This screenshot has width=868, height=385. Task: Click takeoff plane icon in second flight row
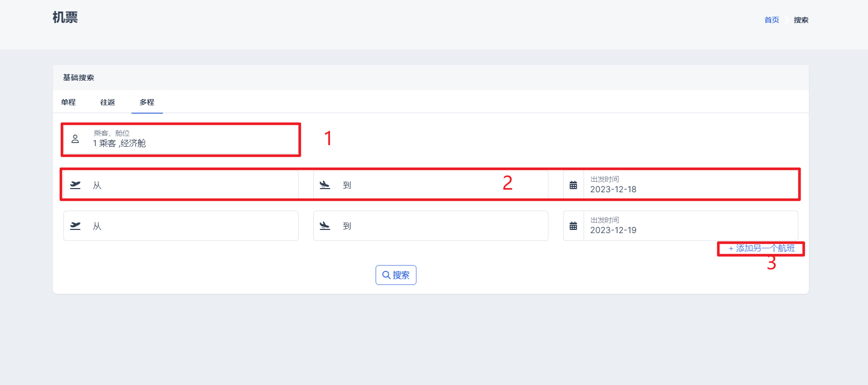[75, 226]
